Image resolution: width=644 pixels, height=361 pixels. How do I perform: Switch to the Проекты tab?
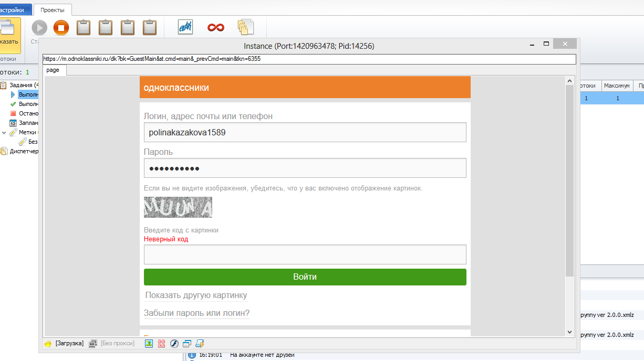pyautogui.click(x=53, y=10)
